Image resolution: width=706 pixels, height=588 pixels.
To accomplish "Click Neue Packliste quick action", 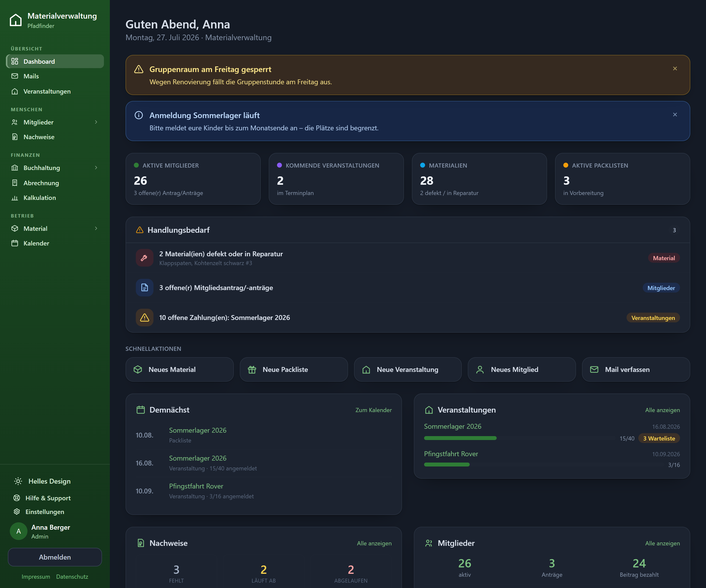I will pyautogui.click(x=294, y=370).
